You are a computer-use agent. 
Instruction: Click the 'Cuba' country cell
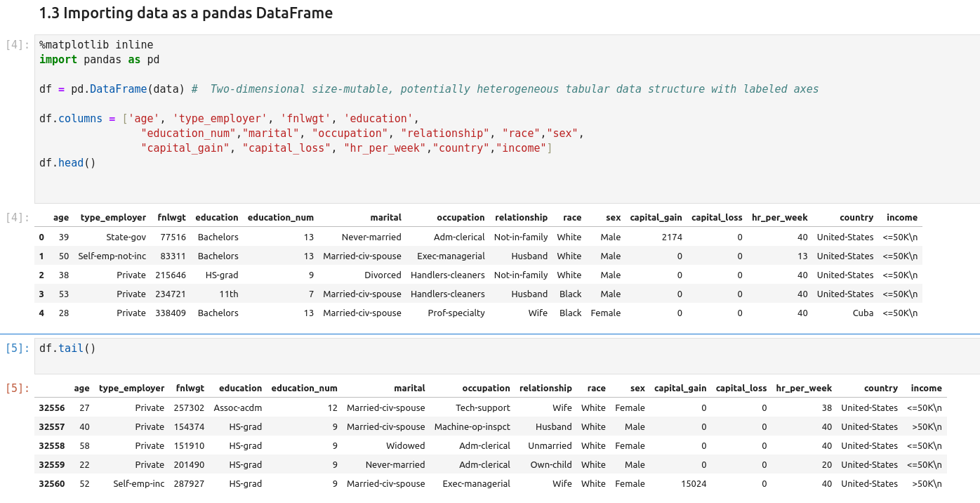point(863,313)
